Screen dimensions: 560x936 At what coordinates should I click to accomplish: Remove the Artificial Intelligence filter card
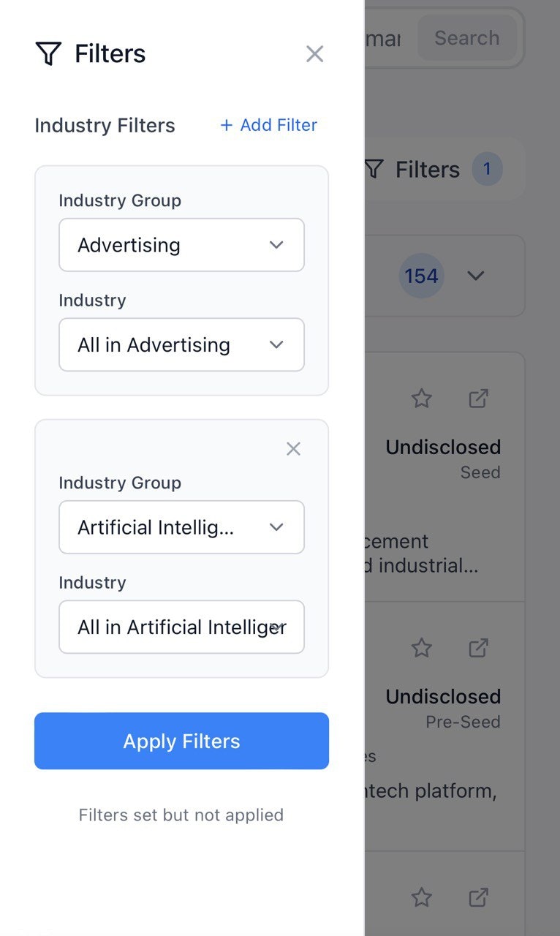(293, 449)
